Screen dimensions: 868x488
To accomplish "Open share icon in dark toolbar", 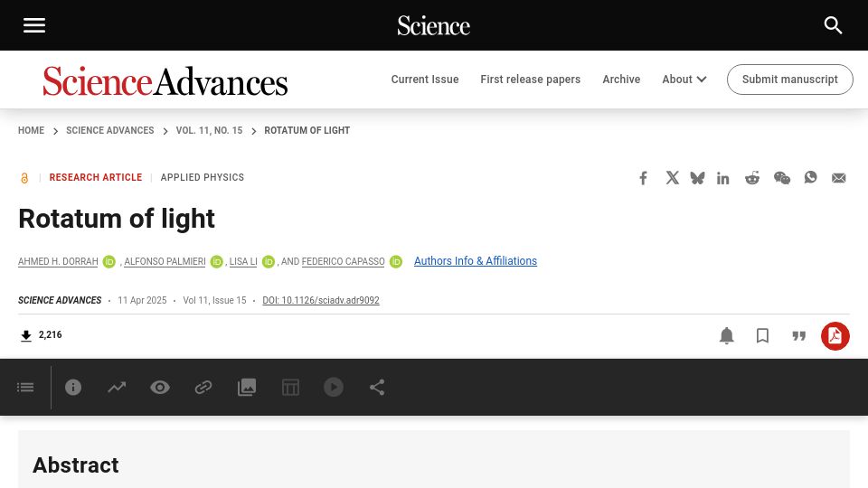I will point(377,388).
